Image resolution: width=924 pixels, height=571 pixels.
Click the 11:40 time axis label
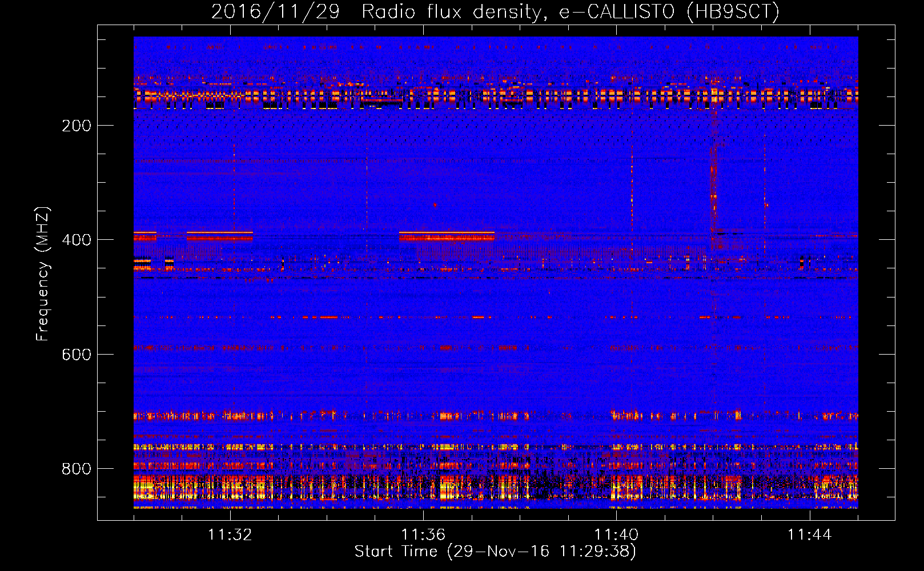click(616, 535)
